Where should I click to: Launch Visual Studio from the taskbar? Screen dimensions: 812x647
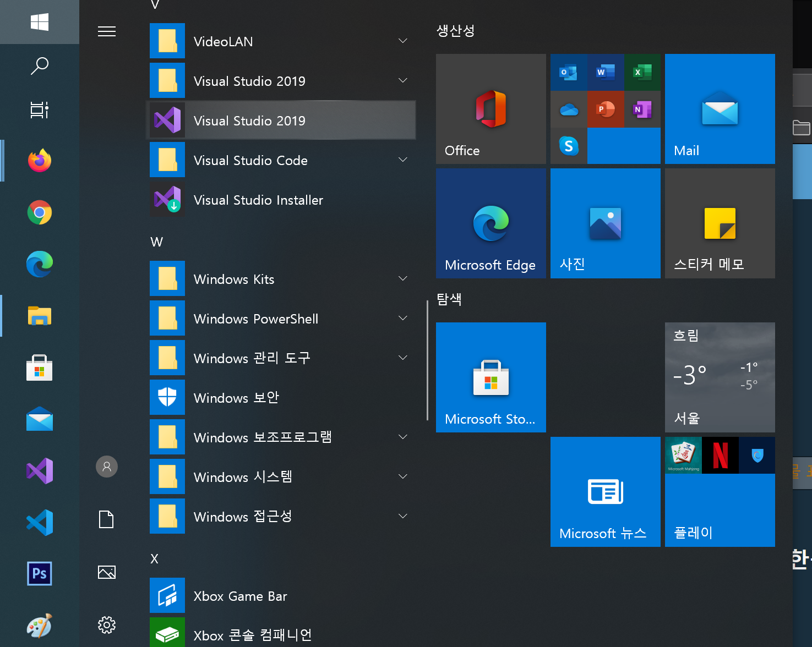coord(40,471)
